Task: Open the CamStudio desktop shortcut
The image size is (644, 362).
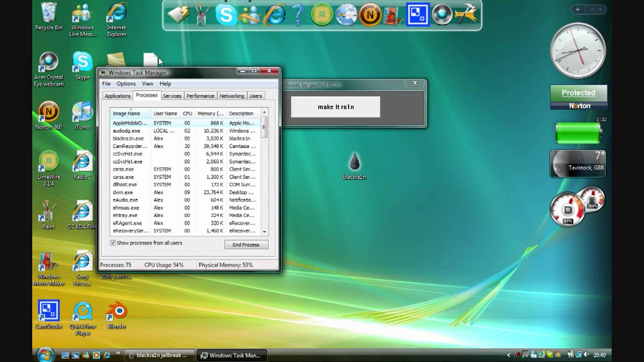Action: point(49,314)
